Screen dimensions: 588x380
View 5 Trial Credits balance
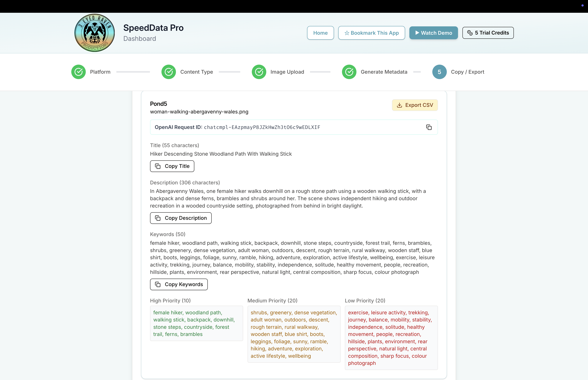coord(488,33)
